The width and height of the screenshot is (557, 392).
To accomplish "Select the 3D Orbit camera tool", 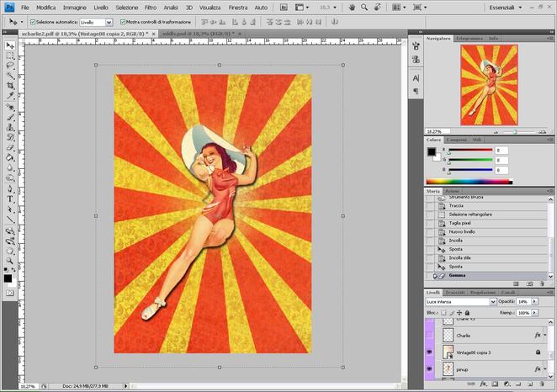I will point(10,241).
